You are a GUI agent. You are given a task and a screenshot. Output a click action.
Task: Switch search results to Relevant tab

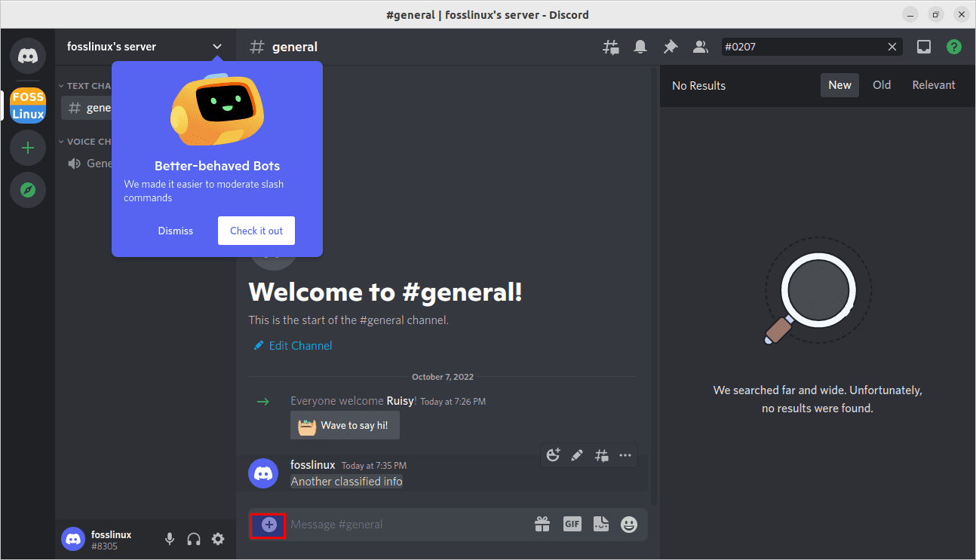pos(934,85)
